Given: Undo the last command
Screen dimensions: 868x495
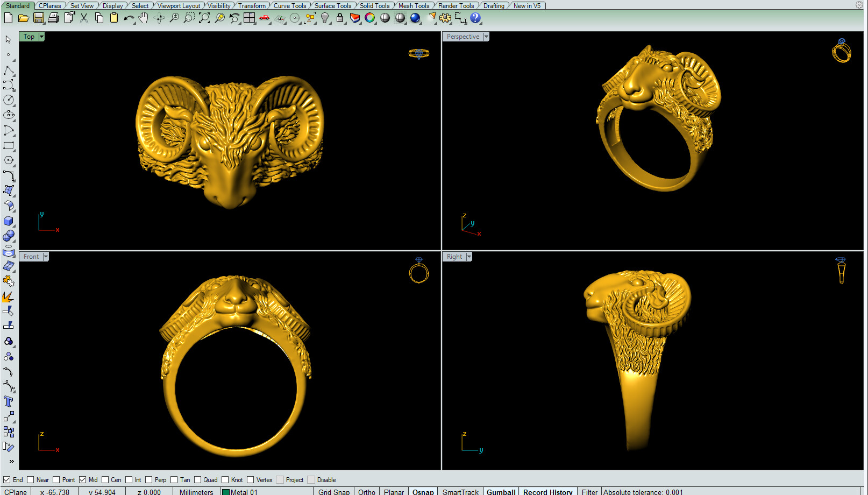Looking at the screenshot, I should (129, 18).
